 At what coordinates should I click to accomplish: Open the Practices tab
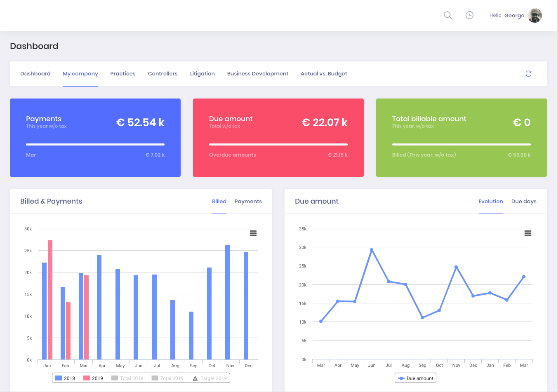[x=123, y=74]
